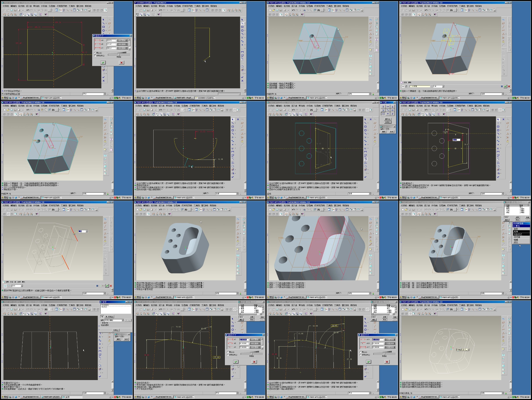532x400 pixels.
Task: Open the filter dropdown in 02:24 window status bar
Action: pyautogui.click(x=503, y=293)
